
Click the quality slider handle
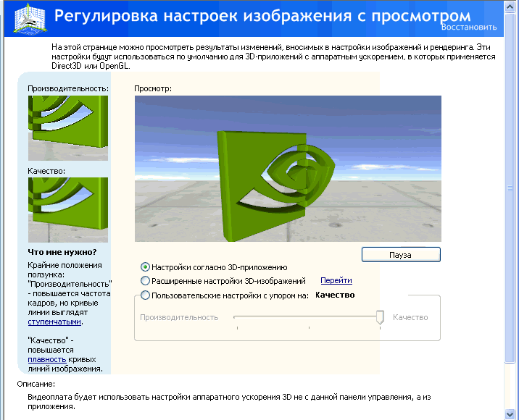(x=380, y=319)
